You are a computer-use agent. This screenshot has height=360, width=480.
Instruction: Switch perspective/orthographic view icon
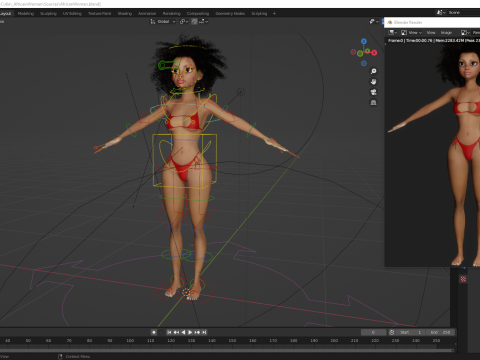tap(373, 103)
